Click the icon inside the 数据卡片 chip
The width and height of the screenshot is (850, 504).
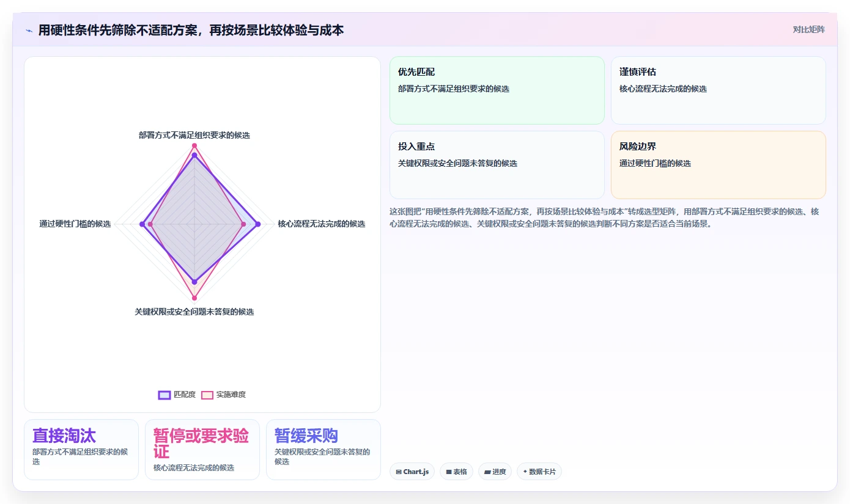pos(525,472)
